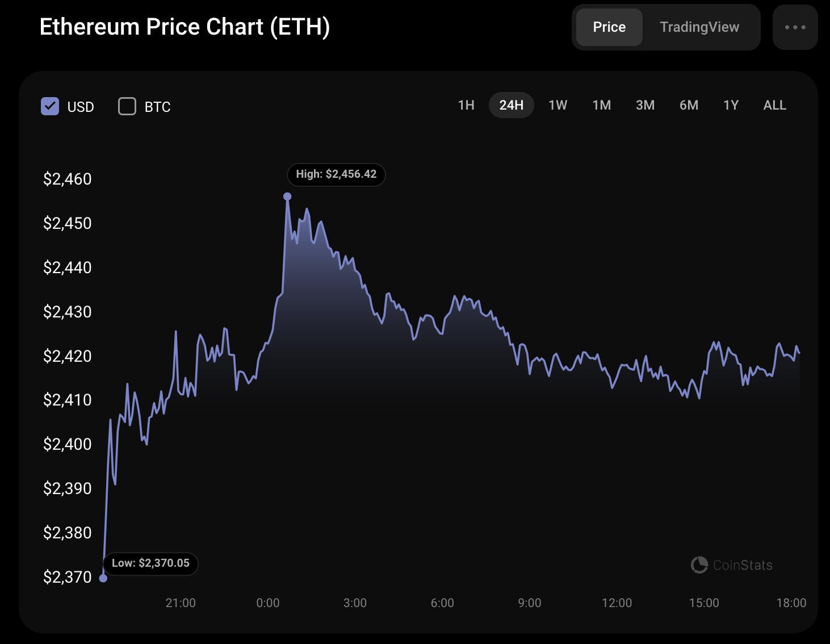This screenshot has width=830, height=644.
Task: Select the 1W timeframe
Action: click(x=557, y=105)
